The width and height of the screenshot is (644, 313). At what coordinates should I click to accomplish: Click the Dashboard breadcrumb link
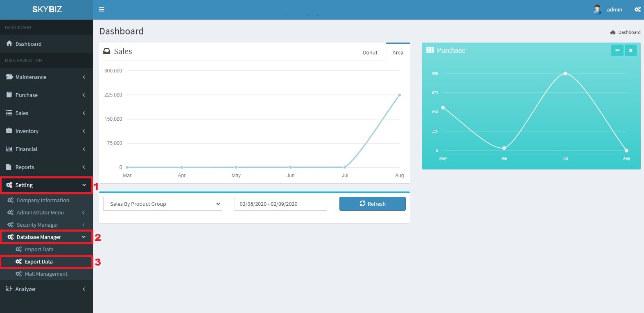tap(629, 32)
